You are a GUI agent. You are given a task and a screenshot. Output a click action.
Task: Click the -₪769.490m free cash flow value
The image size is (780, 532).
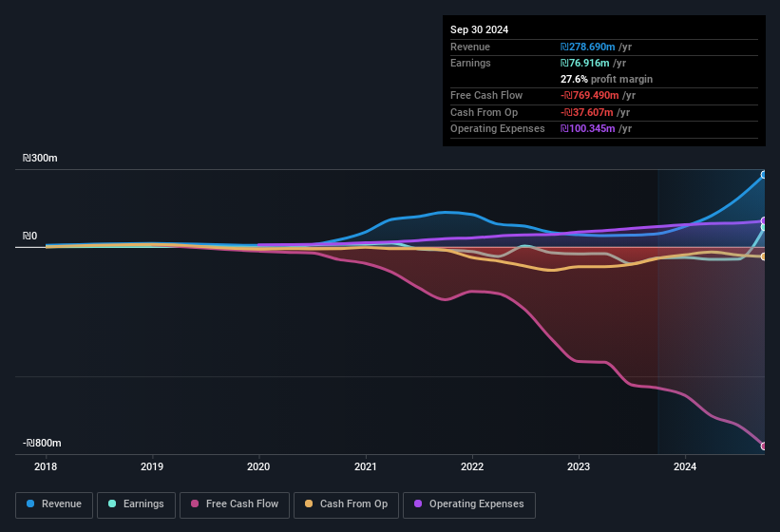[x=589, y=95]
